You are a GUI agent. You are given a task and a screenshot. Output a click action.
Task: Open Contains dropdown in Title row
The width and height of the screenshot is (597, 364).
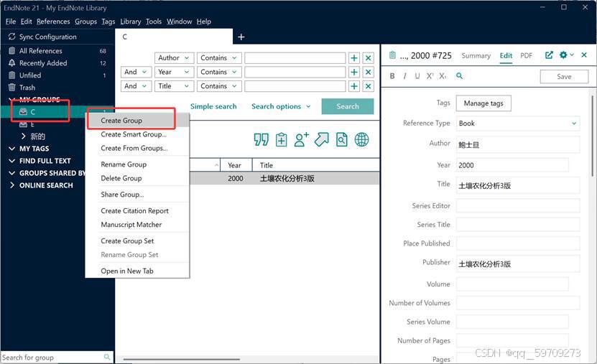click(x=219, y=86)
